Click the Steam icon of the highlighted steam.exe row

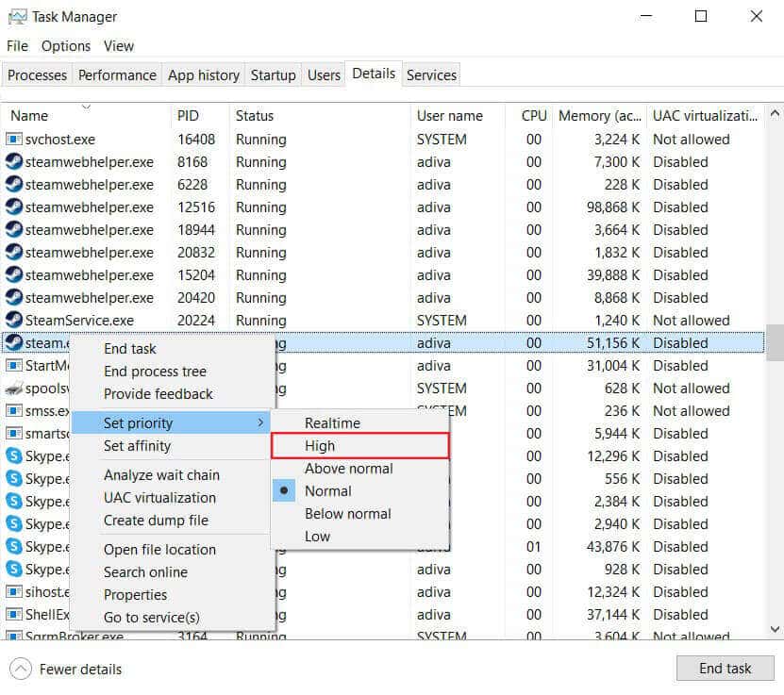click(x=14, y=342)
